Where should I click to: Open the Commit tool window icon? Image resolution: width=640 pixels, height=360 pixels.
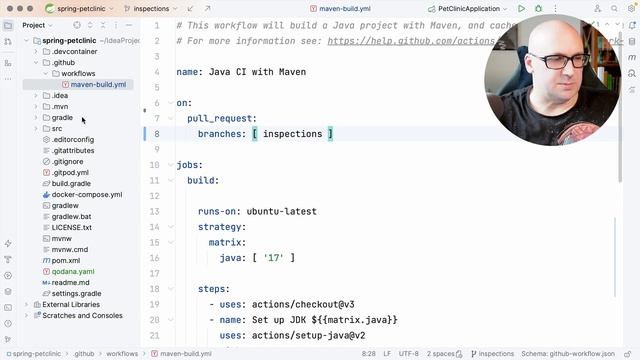pos(8,42)
